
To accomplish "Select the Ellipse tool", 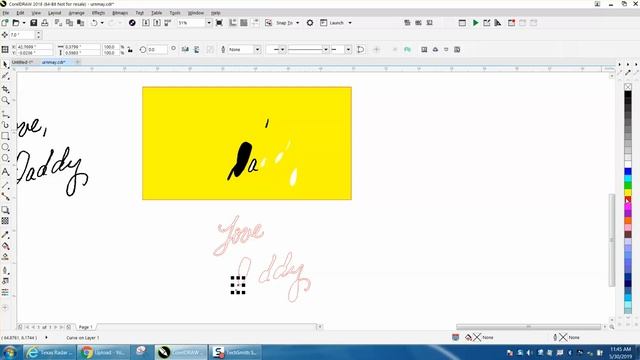I will pyautogui.click(x=5, y=147).
